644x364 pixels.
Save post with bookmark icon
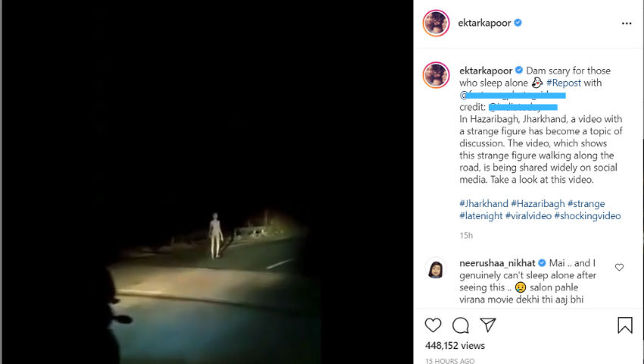(625, 325)
